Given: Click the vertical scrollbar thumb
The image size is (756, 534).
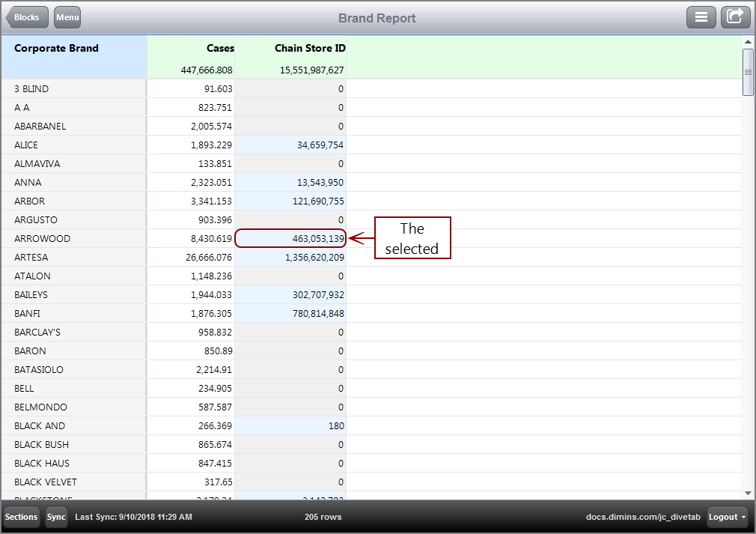Looking at the screenshot, I should tap(748, 73).
